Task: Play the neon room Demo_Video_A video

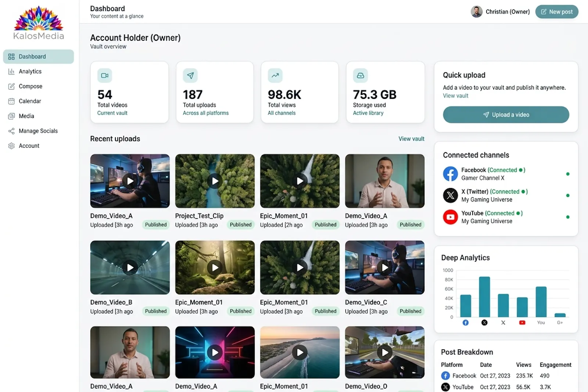Action: (x=215, y=353)
